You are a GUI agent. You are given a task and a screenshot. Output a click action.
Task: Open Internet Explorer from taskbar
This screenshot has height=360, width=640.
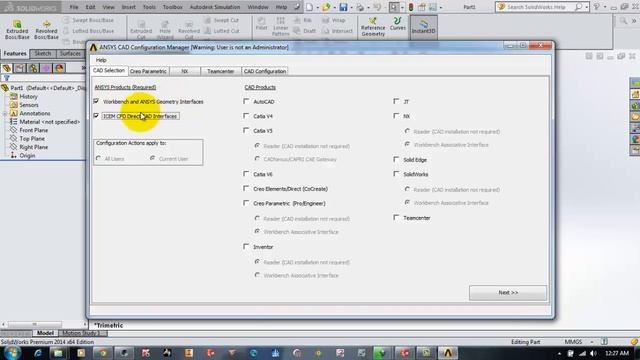coord(37,353)
